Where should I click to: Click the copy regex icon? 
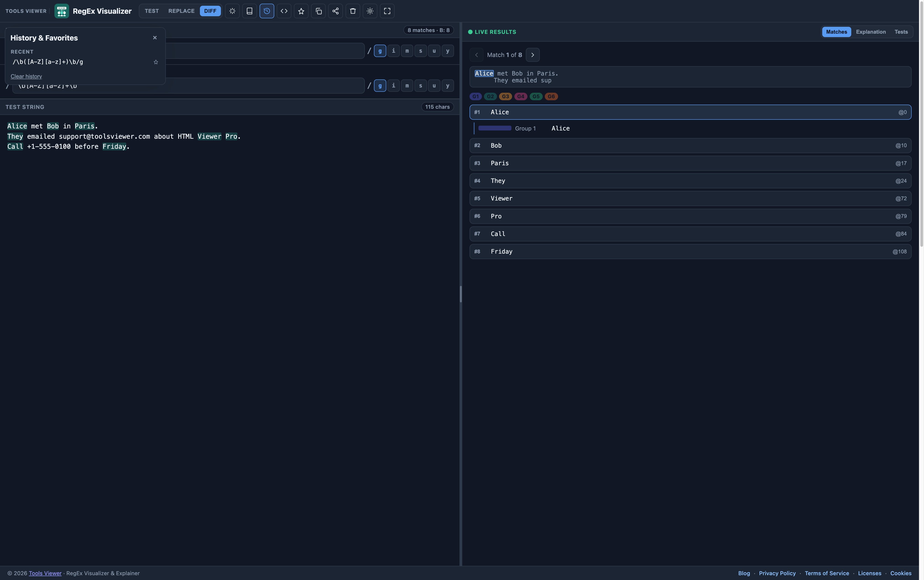[318, 11]
